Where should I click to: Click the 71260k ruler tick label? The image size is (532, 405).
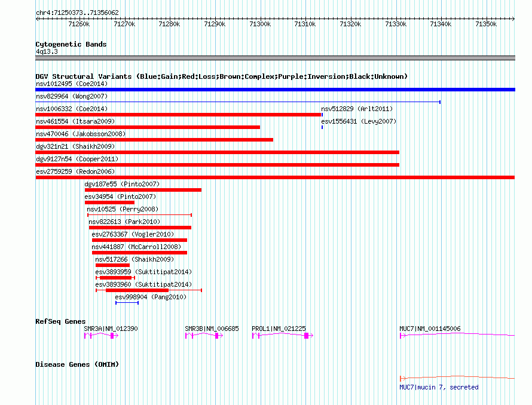79,24
